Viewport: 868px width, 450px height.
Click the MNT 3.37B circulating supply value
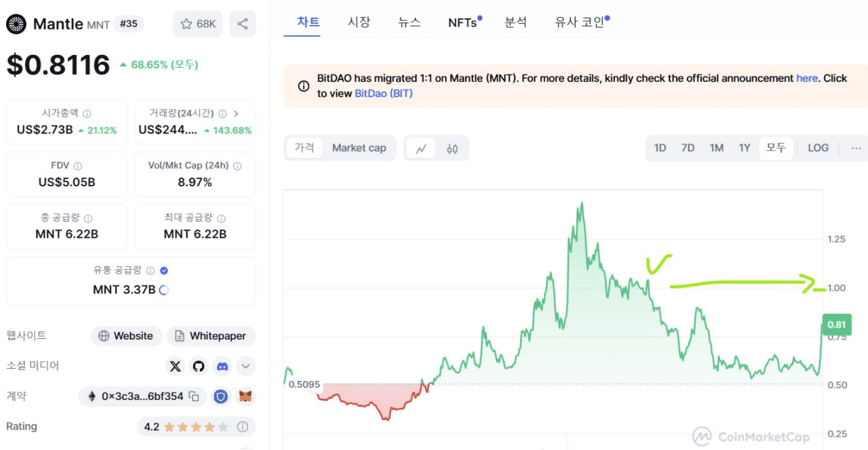pos(124,290)
